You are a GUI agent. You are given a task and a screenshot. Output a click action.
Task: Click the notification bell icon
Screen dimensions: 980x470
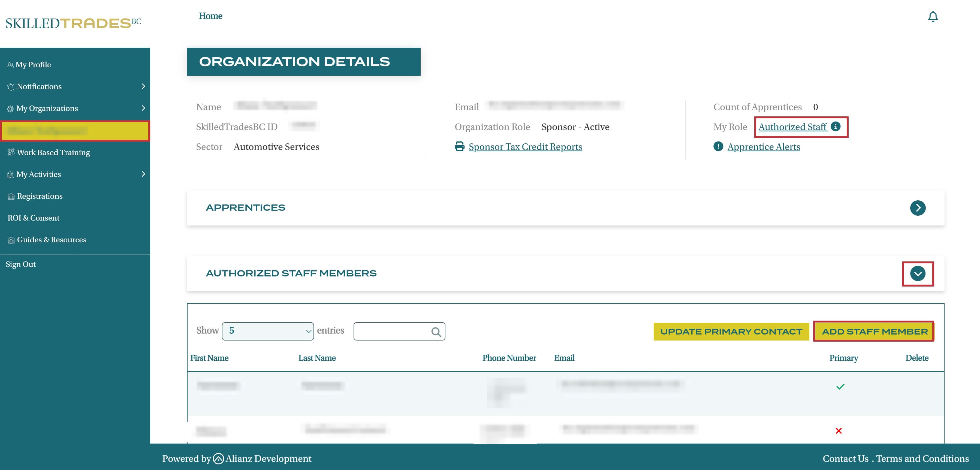point(933,16)
